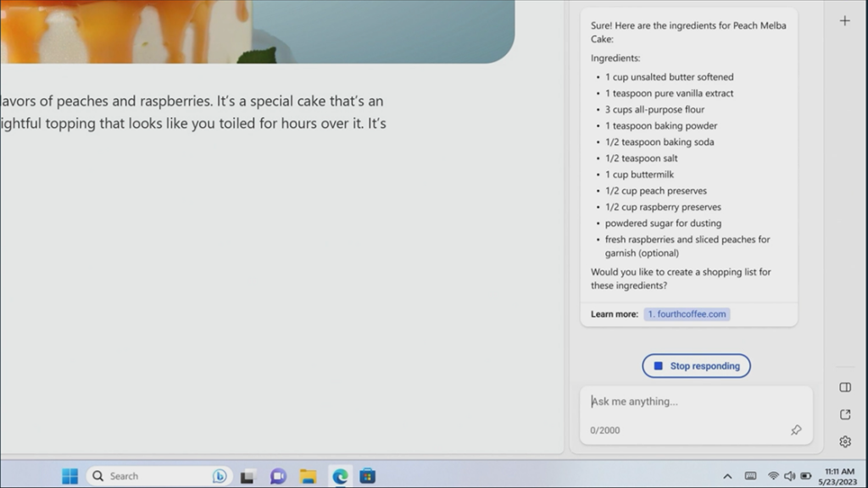
Task: Open the split screen sidebar icon
Action: click(x=845, y=387)
